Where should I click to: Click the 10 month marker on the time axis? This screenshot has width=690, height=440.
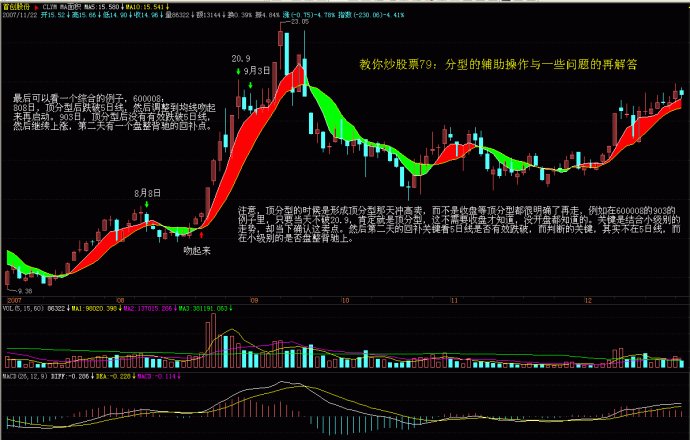click(x=345, y=301)
